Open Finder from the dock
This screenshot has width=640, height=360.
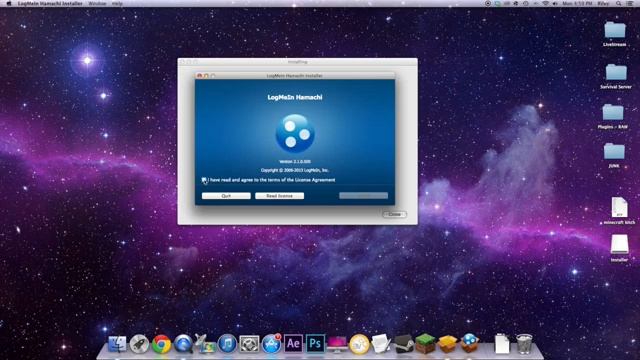coord(118,344)
